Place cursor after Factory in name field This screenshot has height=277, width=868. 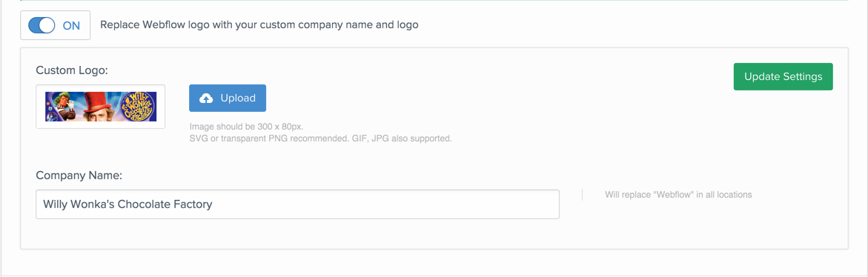coord(213,204)
